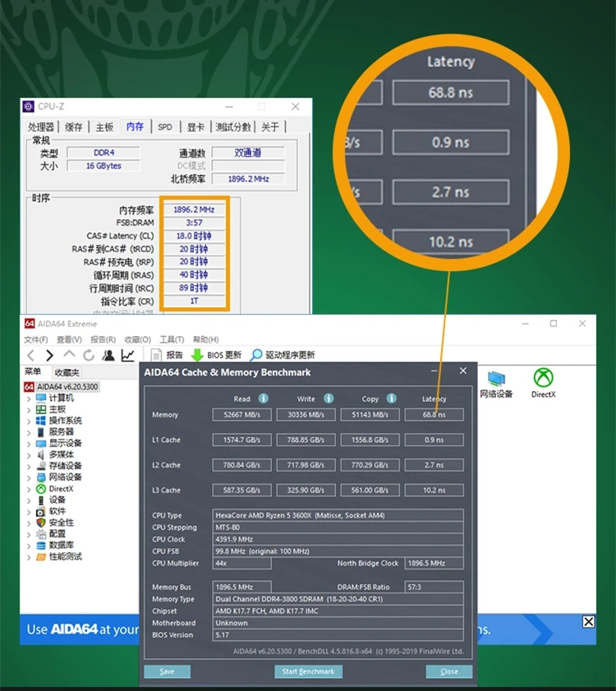
Task: Open the 文件(F) menu in AIDA64
Action: click(35, 339)
